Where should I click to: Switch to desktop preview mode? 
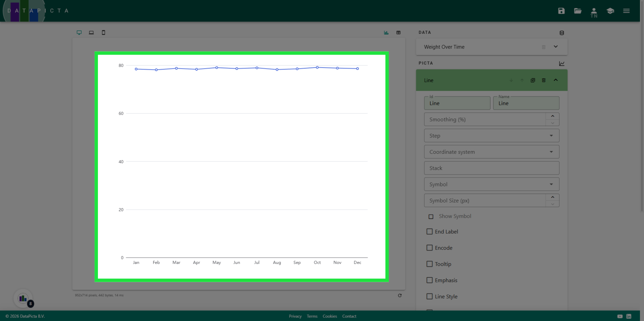click(x=79, y=33)
